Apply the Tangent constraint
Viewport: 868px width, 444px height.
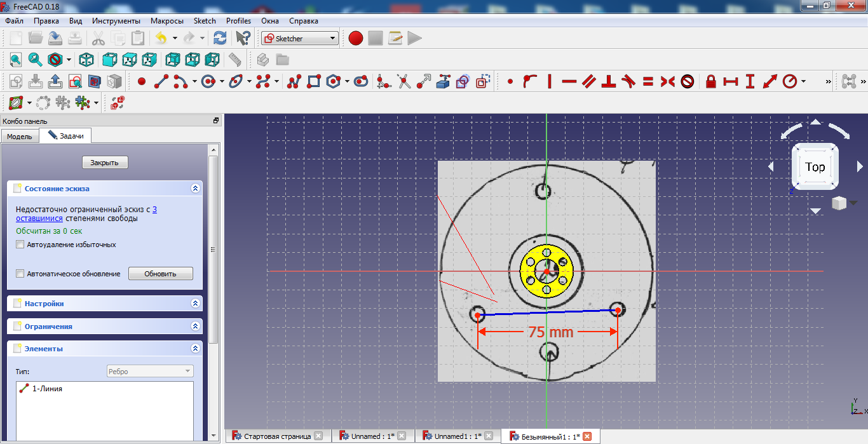click(628, 81)
